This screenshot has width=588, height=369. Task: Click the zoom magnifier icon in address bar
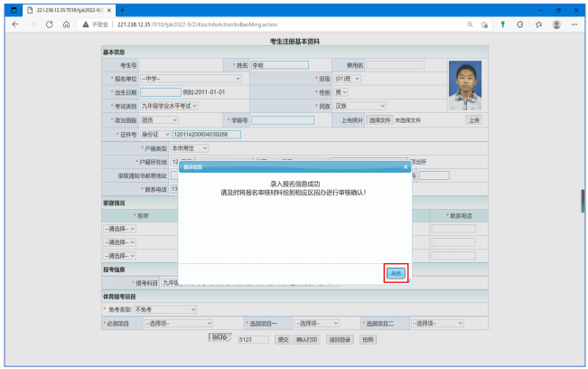click(x=470, y=25)
